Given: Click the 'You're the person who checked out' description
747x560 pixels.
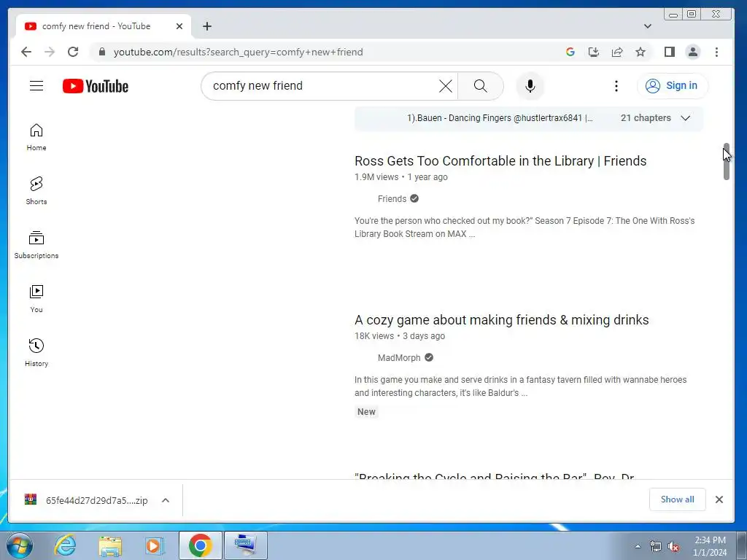Looking at the screenshot, I should click(x=525, y=227).
